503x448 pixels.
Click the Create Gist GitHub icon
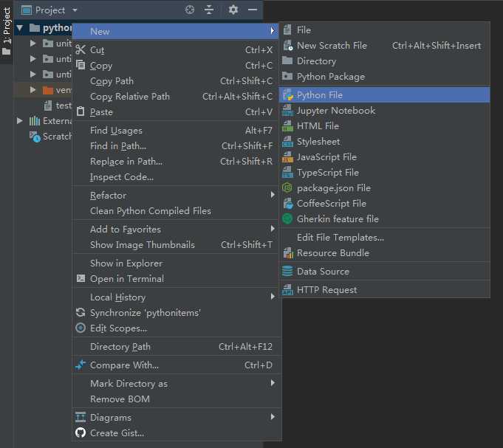tap(81, 433)
